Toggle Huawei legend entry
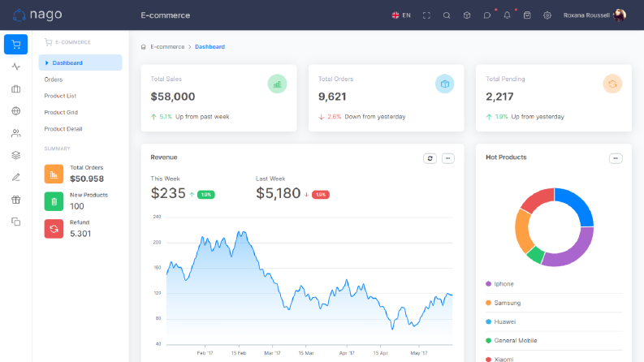The height and width of the screenshot is (362, 644). [500, 321]
